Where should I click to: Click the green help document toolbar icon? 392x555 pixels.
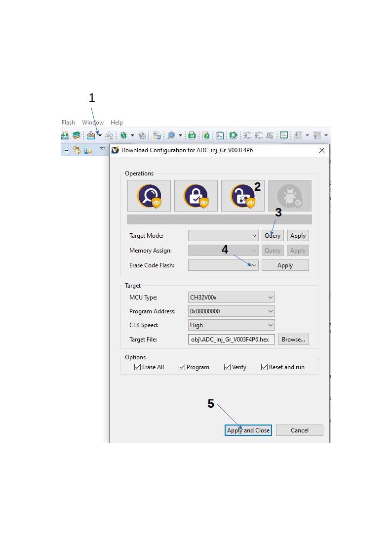(206, 135)
